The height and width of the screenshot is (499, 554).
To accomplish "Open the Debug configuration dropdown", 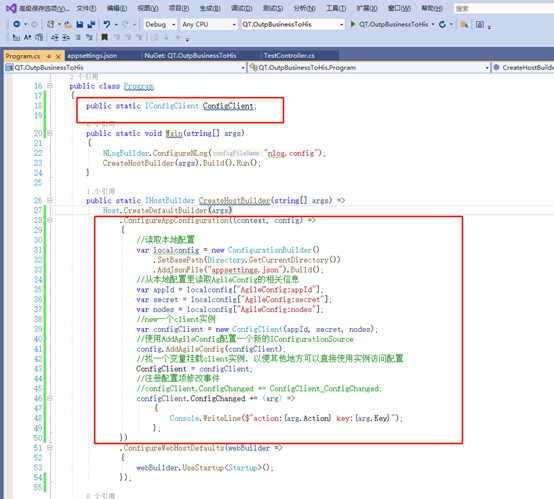I will click(x=160, y=24).
